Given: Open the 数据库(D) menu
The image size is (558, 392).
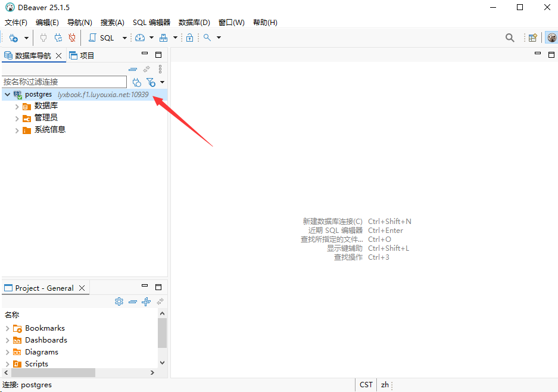Looking at the screenshot, I should point(194,23).
